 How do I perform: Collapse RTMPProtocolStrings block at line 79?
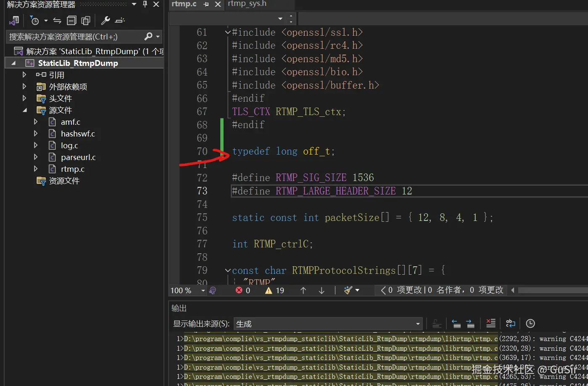coord(228,270)
